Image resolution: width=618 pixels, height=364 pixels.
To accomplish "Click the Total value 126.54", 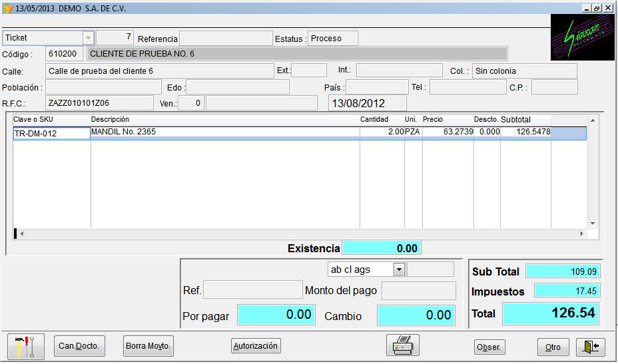I will click(x=551, y=313).
